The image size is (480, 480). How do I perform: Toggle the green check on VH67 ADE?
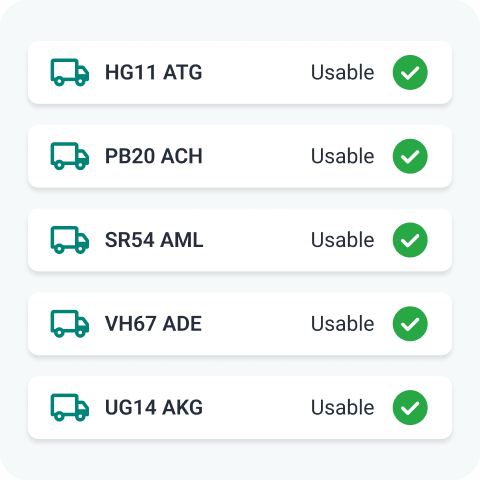410,324
